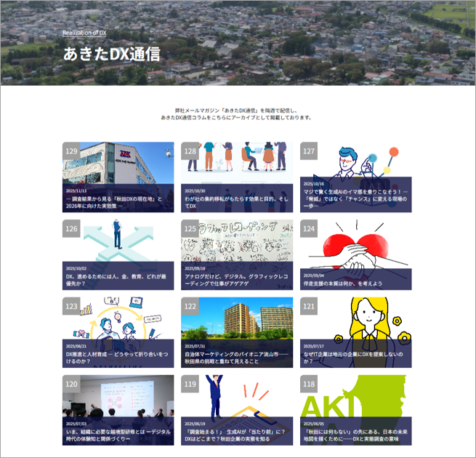Select the 126 badge on arrows illustration
This screenshot has width=476, height=458.
[x=72, y=229]
